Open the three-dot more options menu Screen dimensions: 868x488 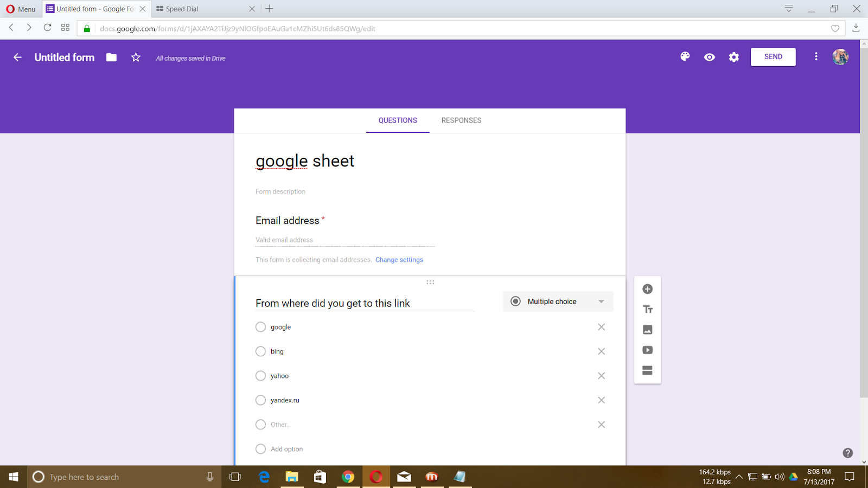816,56
